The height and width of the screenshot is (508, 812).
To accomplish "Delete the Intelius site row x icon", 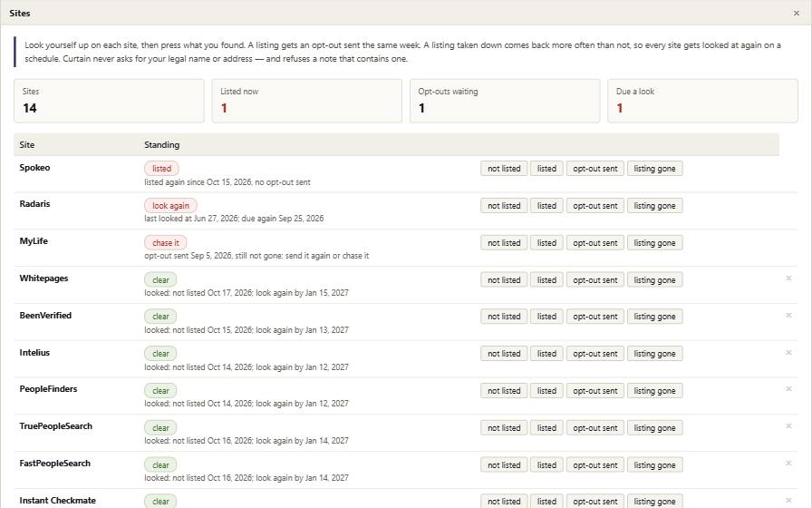I will pos(788,353).
